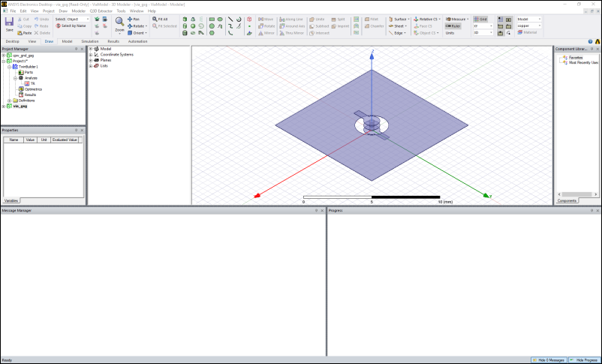Select the draw sphere tool
This screenshot has height=364, width=602.
point(193,26)
